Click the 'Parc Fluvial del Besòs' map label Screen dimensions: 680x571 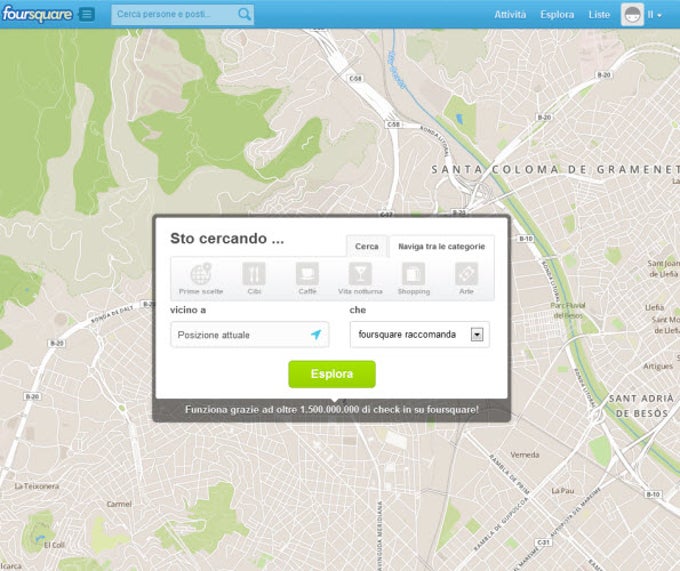coord(568,310)
